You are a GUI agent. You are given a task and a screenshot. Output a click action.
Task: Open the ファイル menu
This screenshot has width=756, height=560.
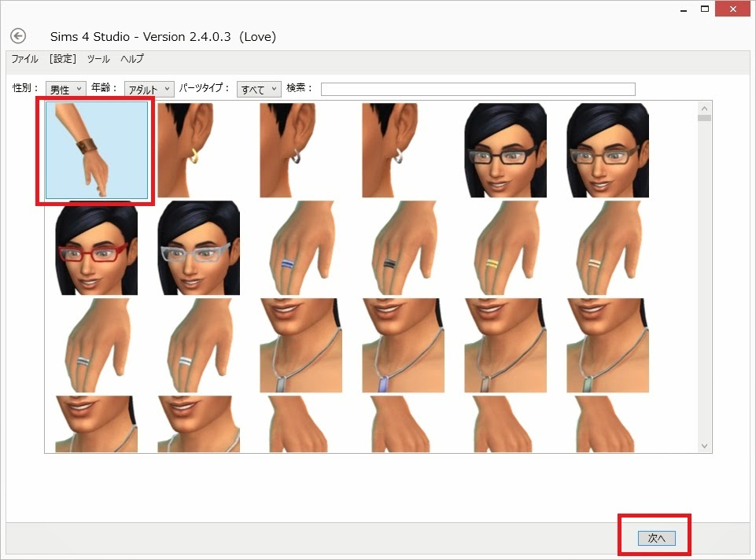pos(24,59)
